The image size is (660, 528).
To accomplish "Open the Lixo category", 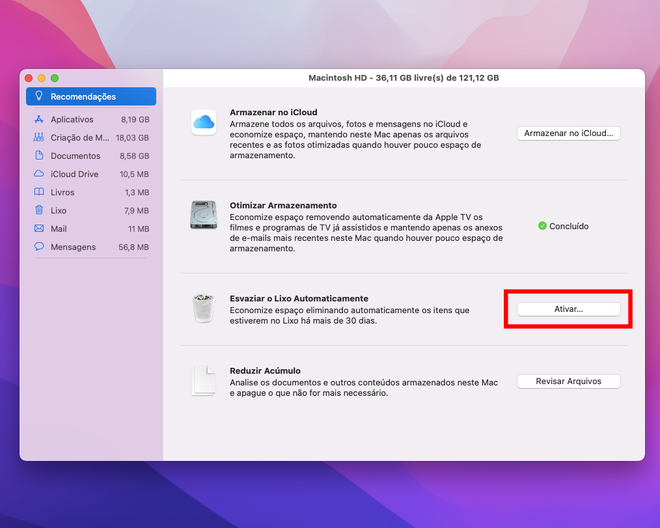I will [x=91, y=211].
